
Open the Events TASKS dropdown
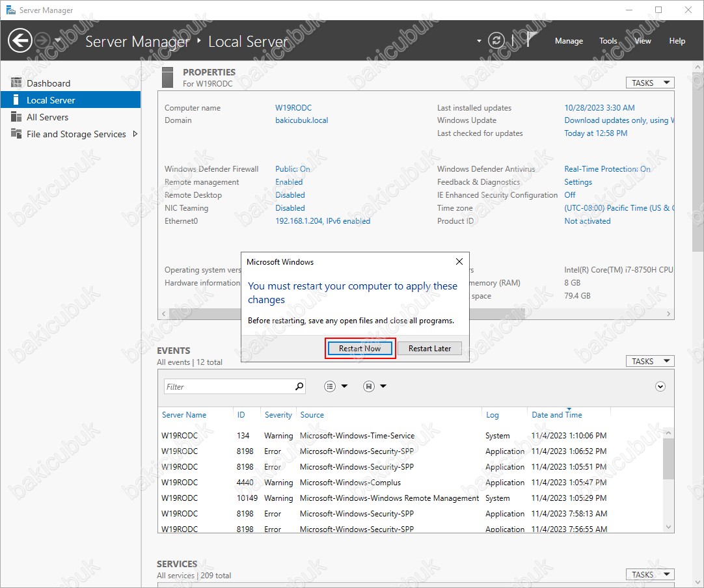[650, 361]
